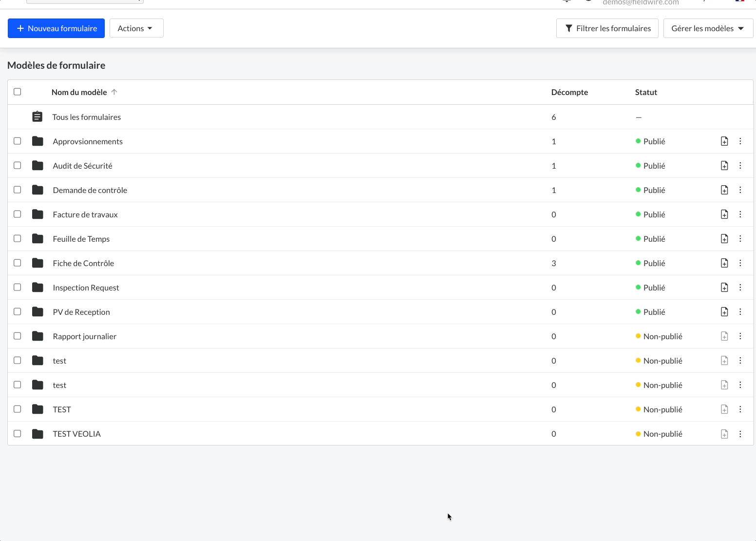Sort by Nom du modèle column arrow
The height and width of the screenshot is (541, 756).
click(114, 92)
